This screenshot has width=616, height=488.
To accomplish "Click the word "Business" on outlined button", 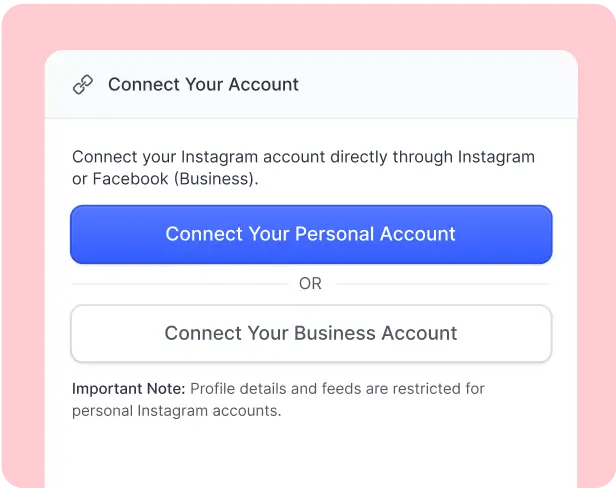I will [x=335, y=333].
